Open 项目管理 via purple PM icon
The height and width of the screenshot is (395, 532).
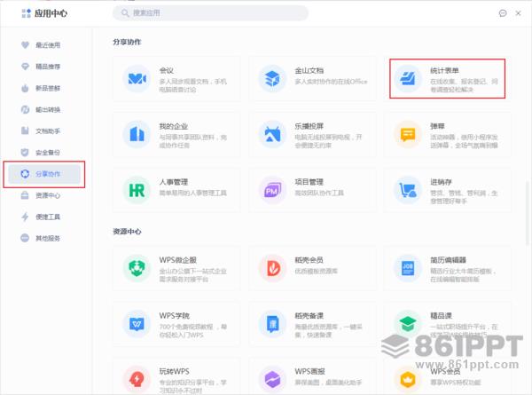click(272, 190)
